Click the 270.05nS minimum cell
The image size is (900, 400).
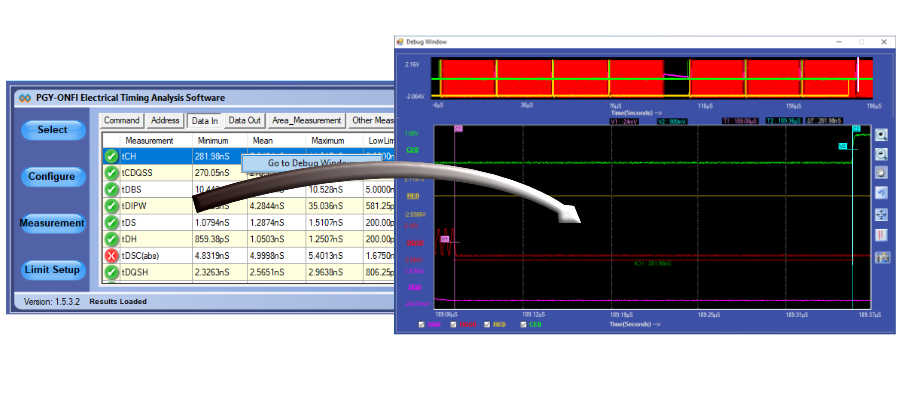220,173
